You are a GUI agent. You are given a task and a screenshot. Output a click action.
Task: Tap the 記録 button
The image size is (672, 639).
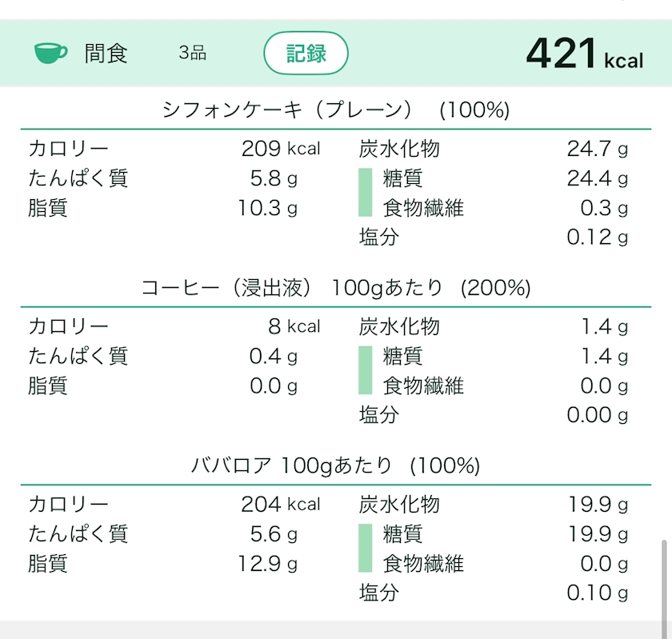click(x=306, y=54)
